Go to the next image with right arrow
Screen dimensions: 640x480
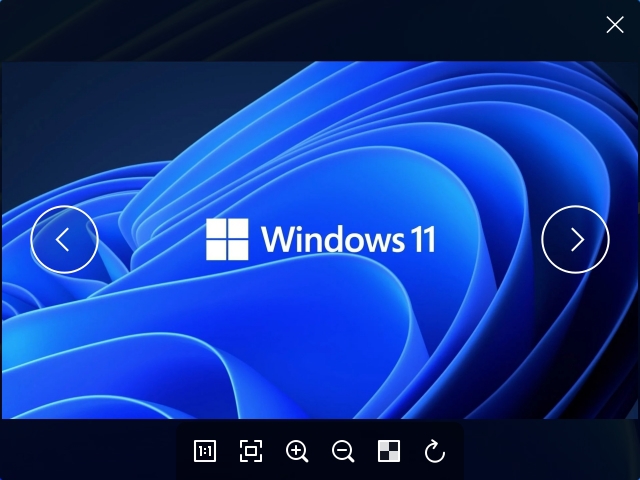pyautogui.click(x=576, y=240)
